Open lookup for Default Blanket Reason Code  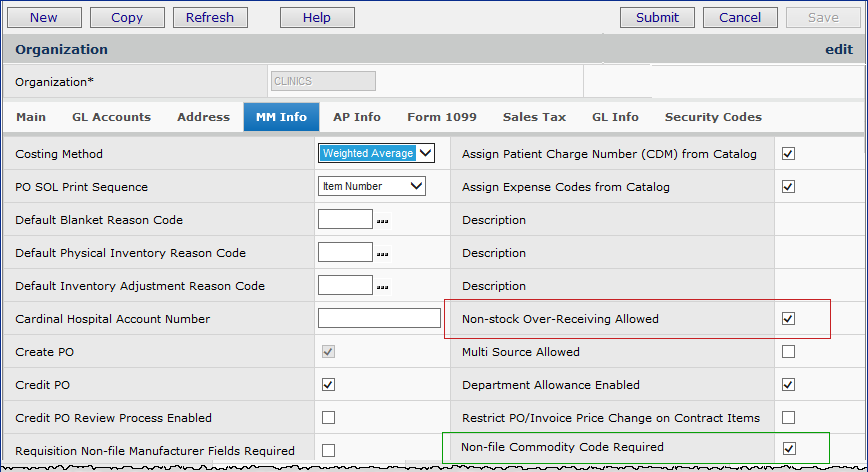tap(383, 221)
